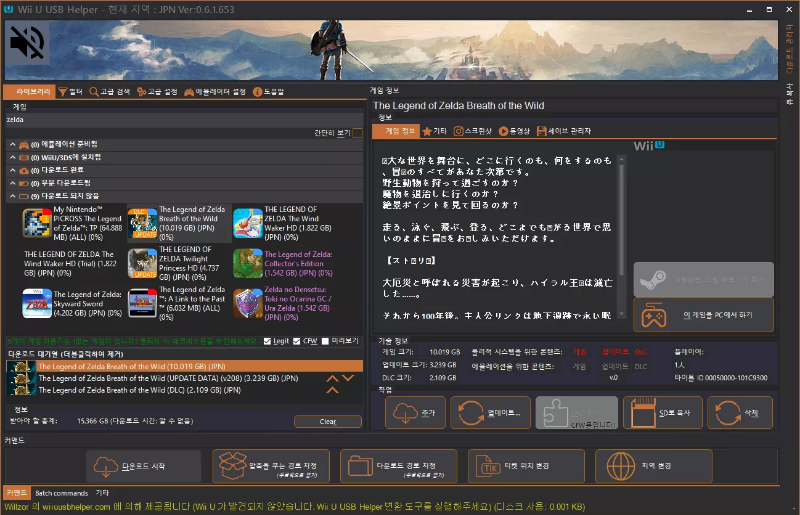
Task: Select the bottom 커맨드 tab
Action: [x=17, y=493]
